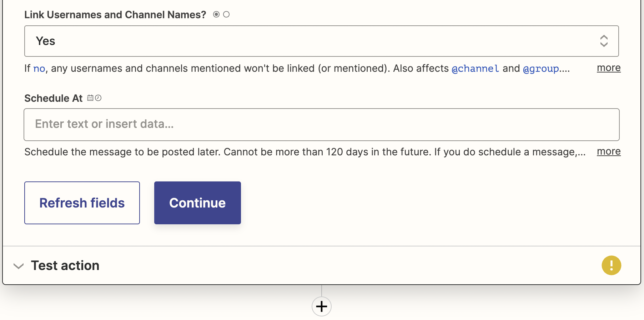Screen dimensions: 644x320
Task: Select the filled radio icon beside Link Usernames
Action: (x=216, y=14)
